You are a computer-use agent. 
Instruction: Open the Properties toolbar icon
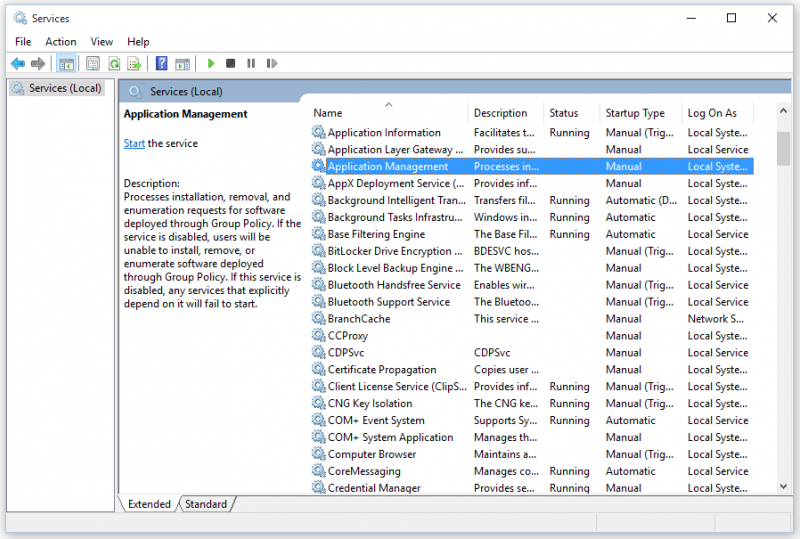pos(93,64)
